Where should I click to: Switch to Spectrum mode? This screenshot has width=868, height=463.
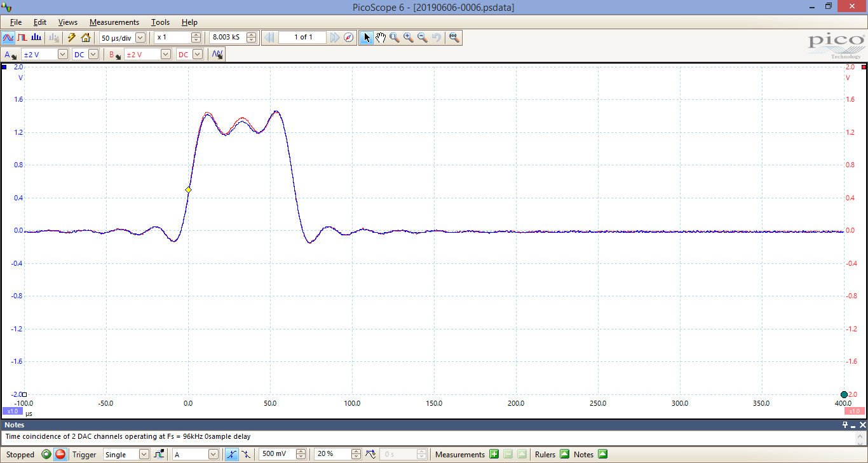[36, 38]
